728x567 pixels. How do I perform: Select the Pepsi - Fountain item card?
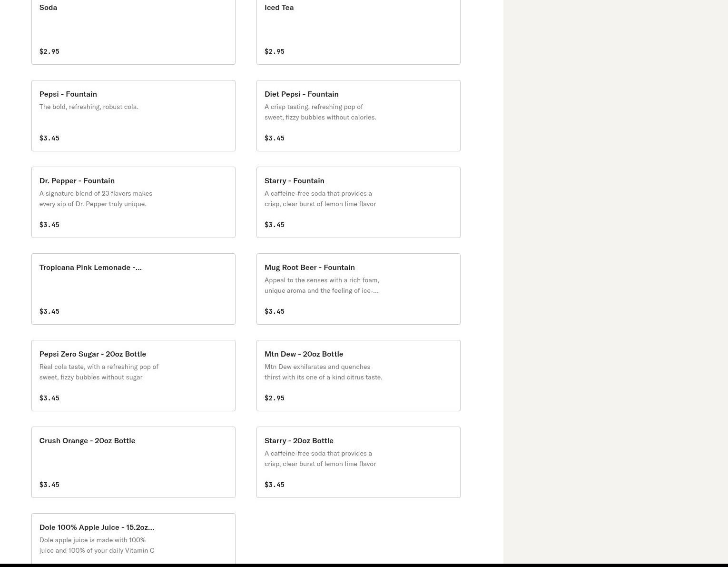tap(133, 116)
